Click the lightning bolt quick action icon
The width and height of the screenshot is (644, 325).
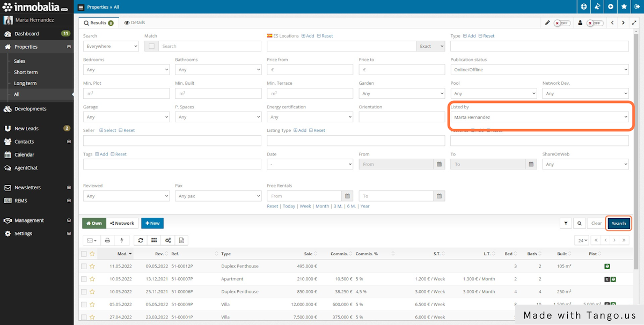[x=122, y=240]
